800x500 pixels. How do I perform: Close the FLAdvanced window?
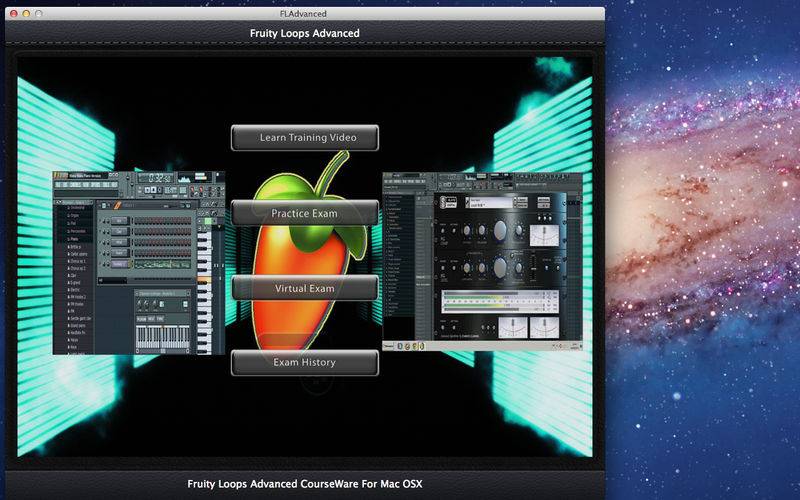[14, 14]
